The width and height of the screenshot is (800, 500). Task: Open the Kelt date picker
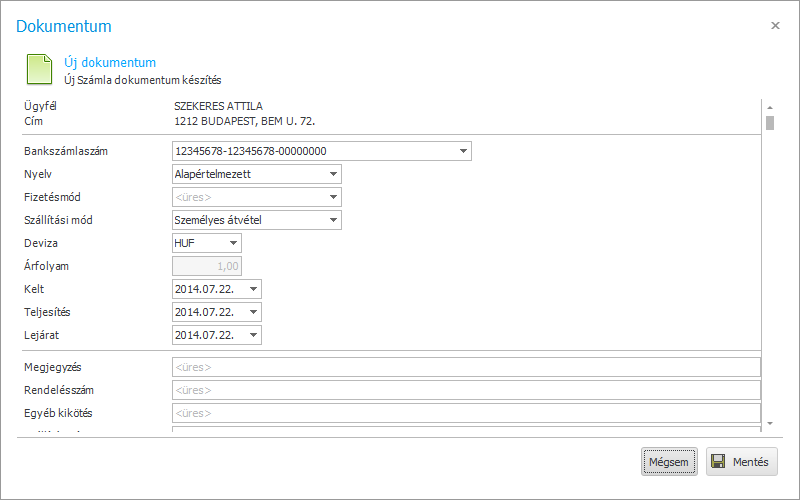(x=253, y=289)
